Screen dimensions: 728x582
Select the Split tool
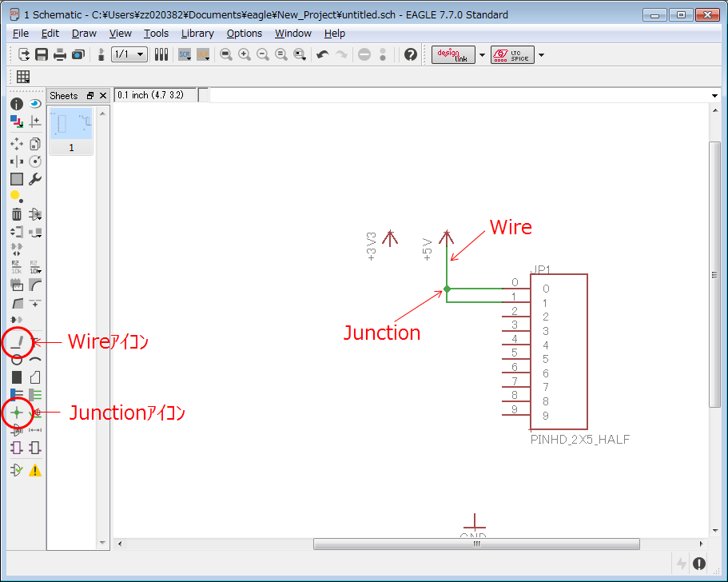(x=17, y=303)
